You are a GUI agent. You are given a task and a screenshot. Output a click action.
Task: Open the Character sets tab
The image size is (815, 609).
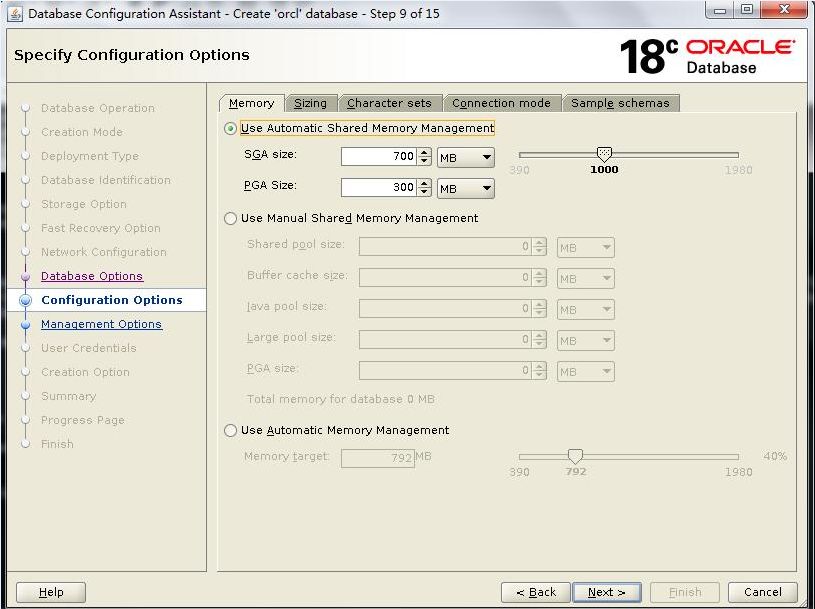coord(389,103)
